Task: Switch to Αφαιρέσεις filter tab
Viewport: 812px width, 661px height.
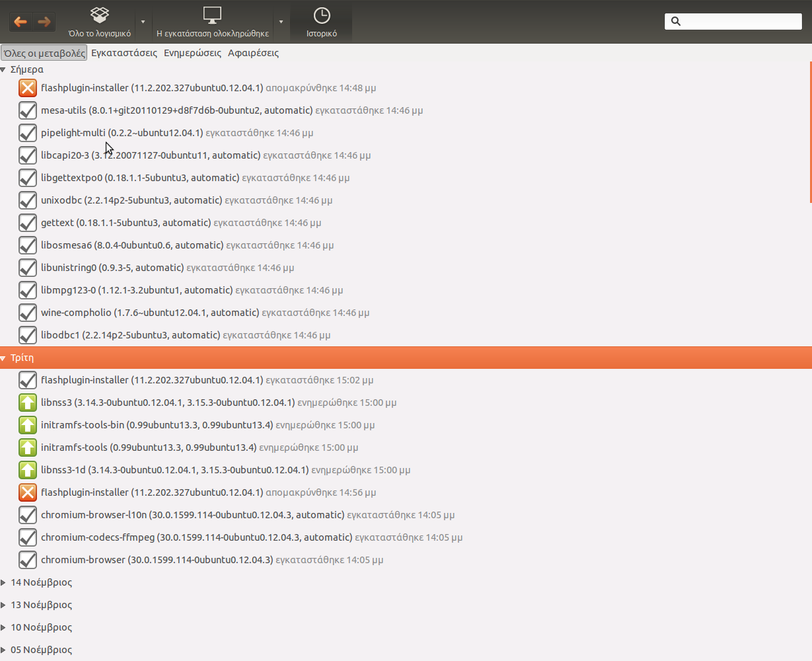Action: (253, 53)
